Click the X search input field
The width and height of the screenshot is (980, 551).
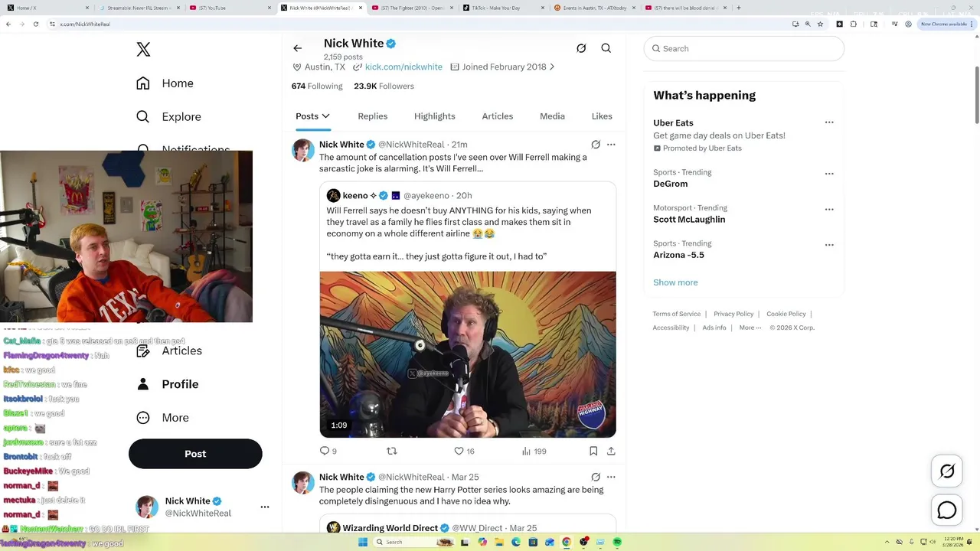click(744, 49)
